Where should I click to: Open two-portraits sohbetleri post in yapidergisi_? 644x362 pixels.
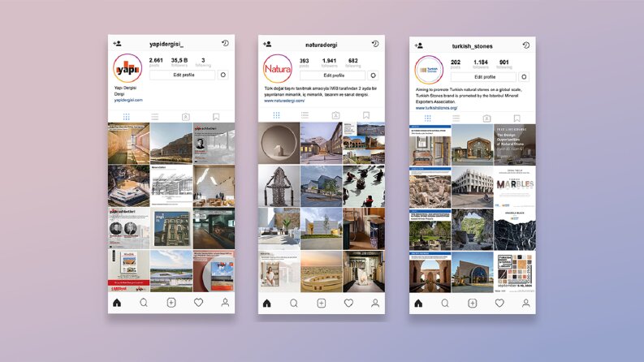(x=128, y=228)
